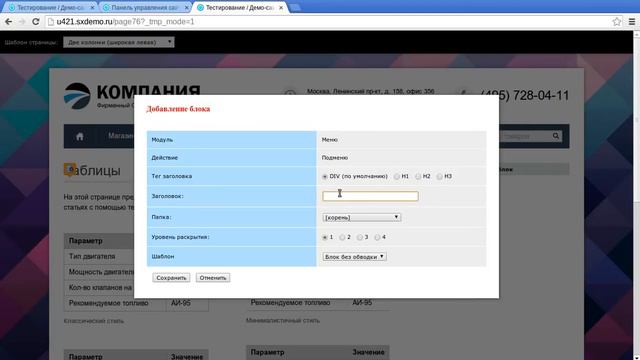Screen dimensions: 640x360
Task: Set Уровень раскрытия to 3
Action: click(x=360, y=237)
